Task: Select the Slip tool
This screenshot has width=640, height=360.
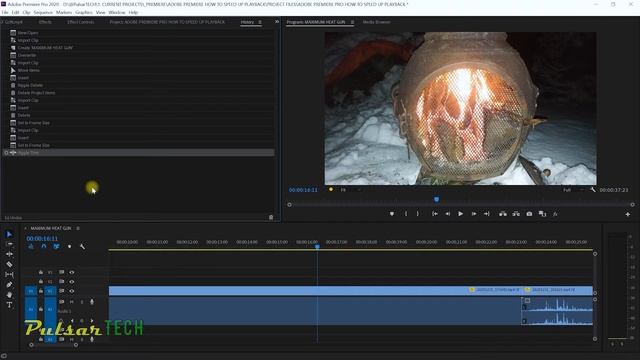Action: [9, 275]
